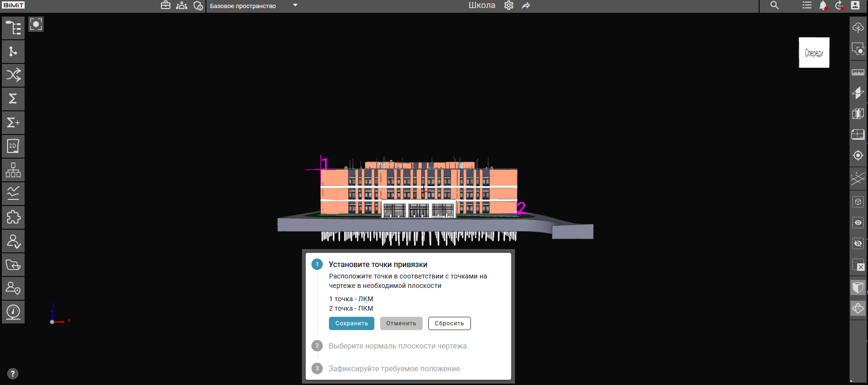The width and height of the screenshot is (868, 385).
Task: Open the user profile menu
Action: point(855,6)
